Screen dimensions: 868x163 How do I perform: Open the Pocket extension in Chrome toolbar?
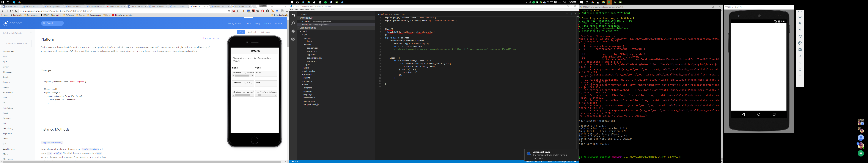258,11
